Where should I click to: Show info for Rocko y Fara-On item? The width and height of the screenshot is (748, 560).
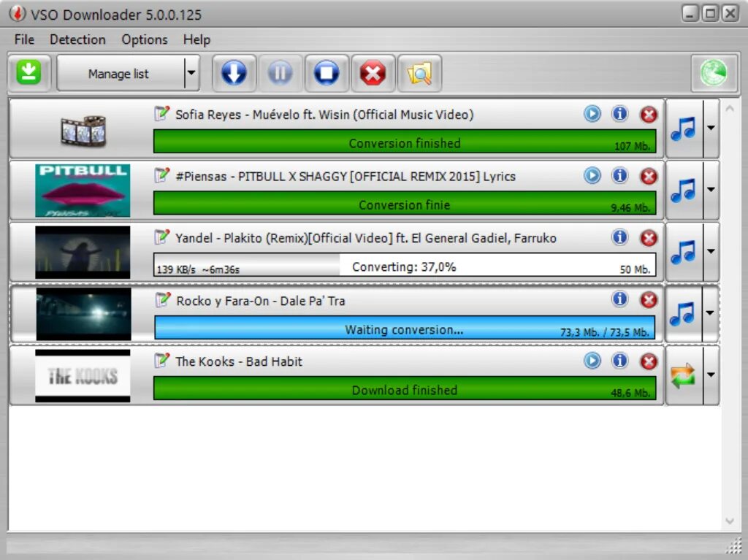619,299
